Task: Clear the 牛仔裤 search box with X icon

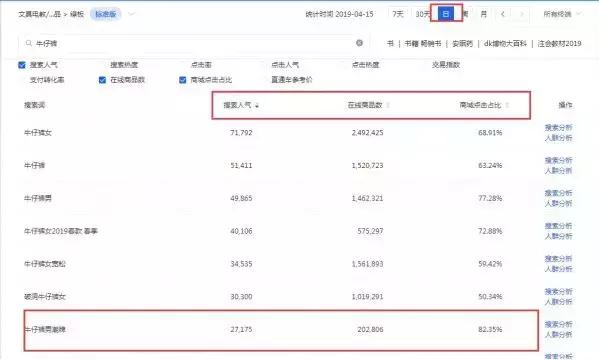Action: 359,43
